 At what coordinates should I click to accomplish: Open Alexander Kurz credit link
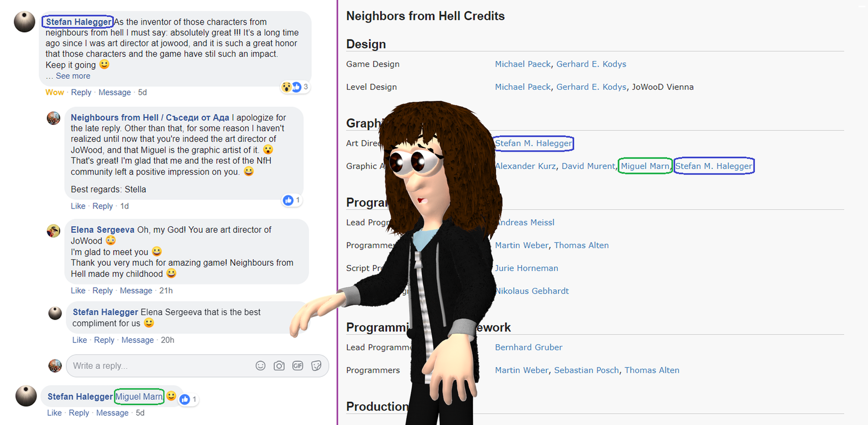[525, 166]
